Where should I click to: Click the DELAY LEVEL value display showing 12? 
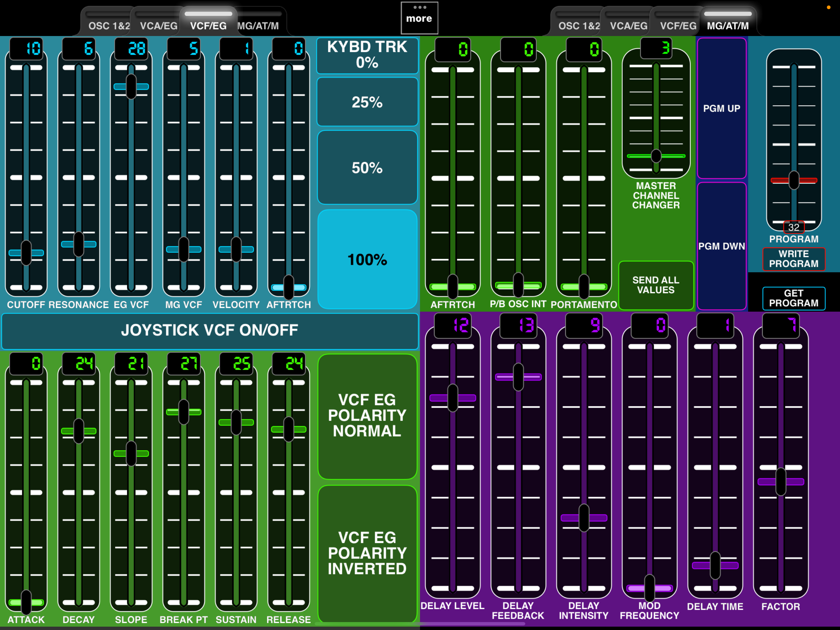[453, 325]
